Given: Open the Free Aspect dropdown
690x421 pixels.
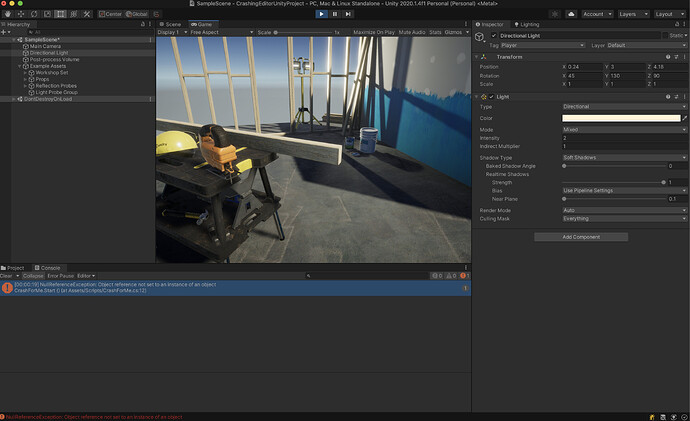Looking at the screenshot, I should pos(222,32).
